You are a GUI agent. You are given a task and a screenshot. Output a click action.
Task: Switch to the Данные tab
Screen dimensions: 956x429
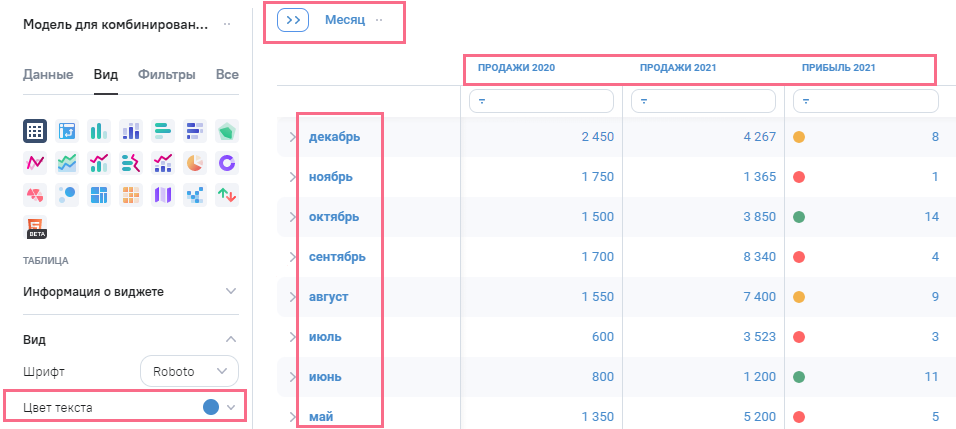click(x=48, y=74)
